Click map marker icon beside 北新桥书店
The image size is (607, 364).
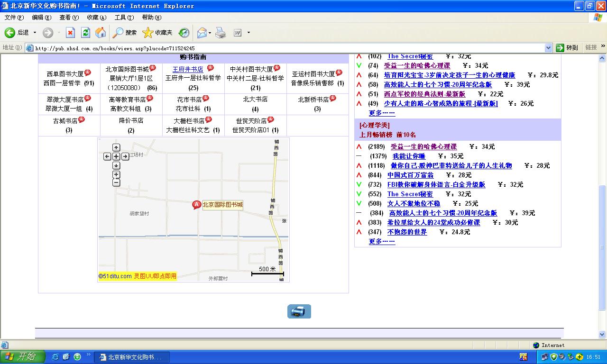pyautogui.click(x=333, y=98)
